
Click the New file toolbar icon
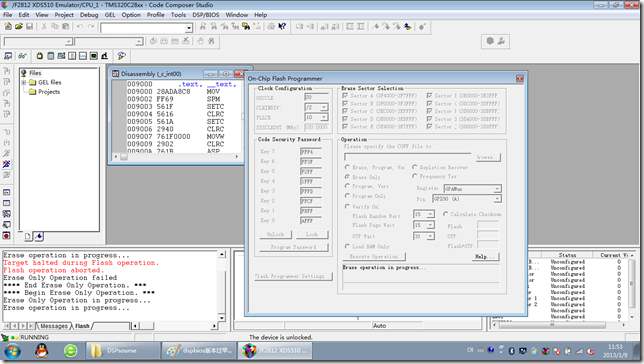pyautogui.click(x=8, y=27)
